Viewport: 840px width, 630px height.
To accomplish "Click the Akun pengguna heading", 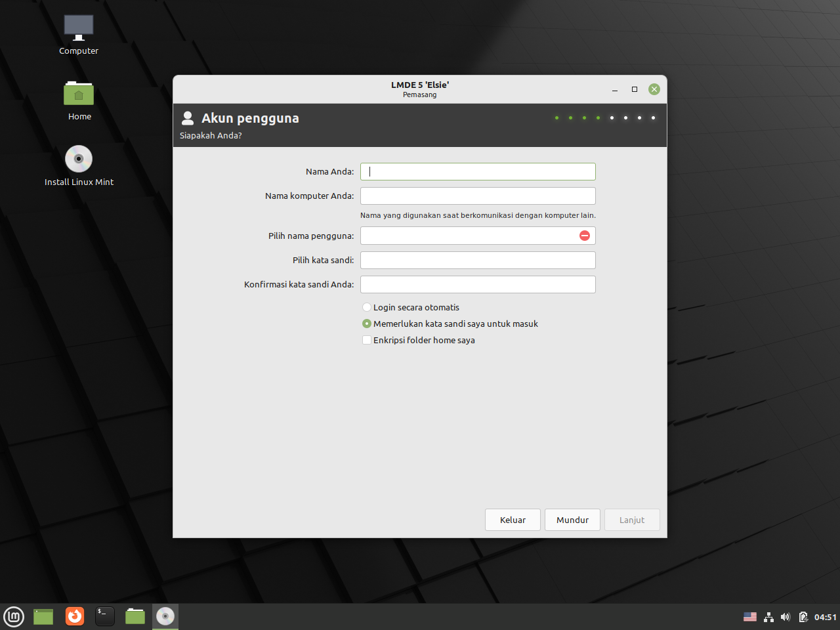I will (x=250, y=118).
